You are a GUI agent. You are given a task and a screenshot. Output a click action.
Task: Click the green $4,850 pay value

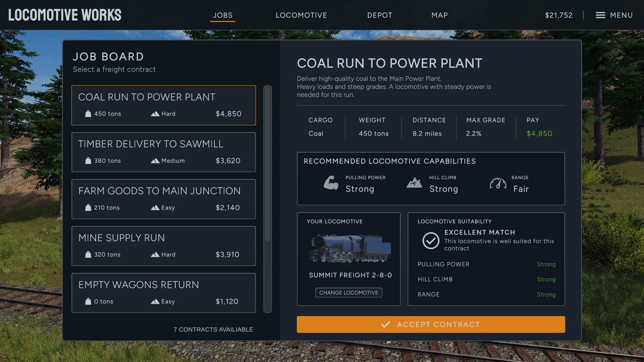(539, 133)
